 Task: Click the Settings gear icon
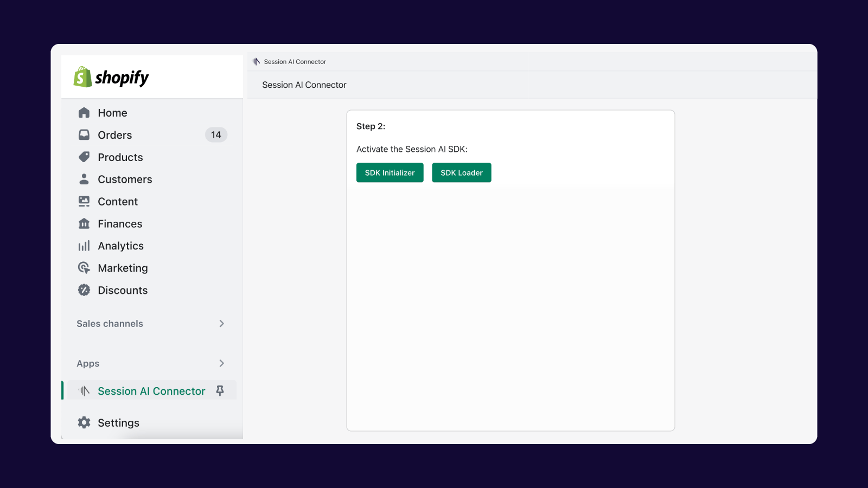point(84,422)
